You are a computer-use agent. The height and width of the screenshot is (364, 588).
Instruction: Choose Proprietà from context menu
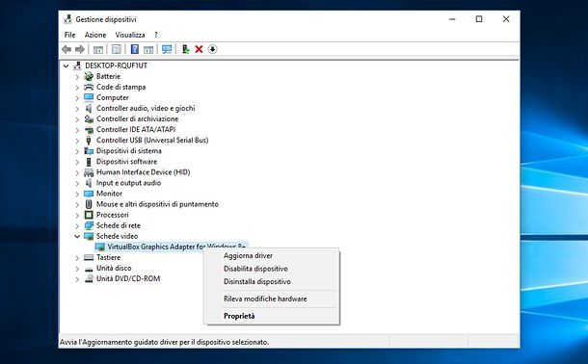click(x=273, y=316)
